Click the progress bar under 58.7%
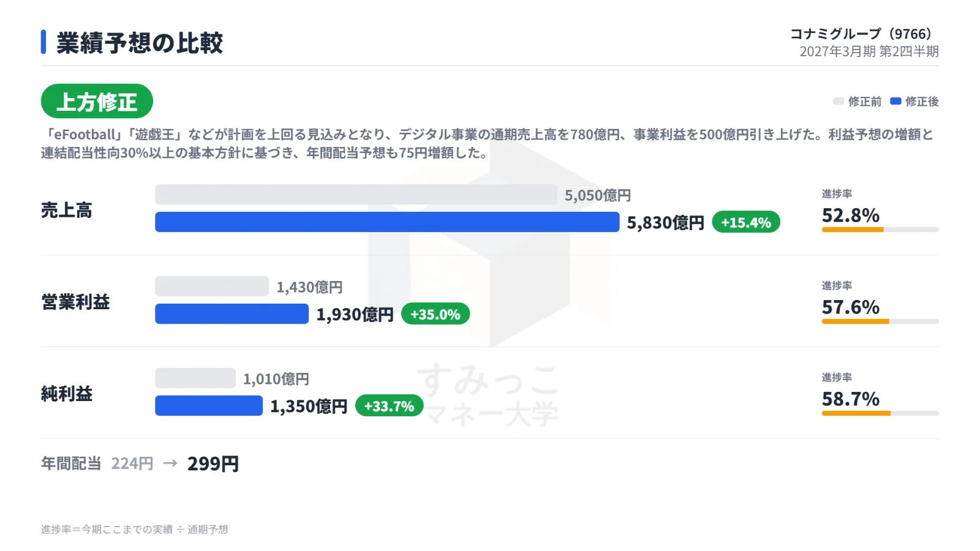This screenshot has height=551, width=980. pyautogui.click(x=880, y=413)
